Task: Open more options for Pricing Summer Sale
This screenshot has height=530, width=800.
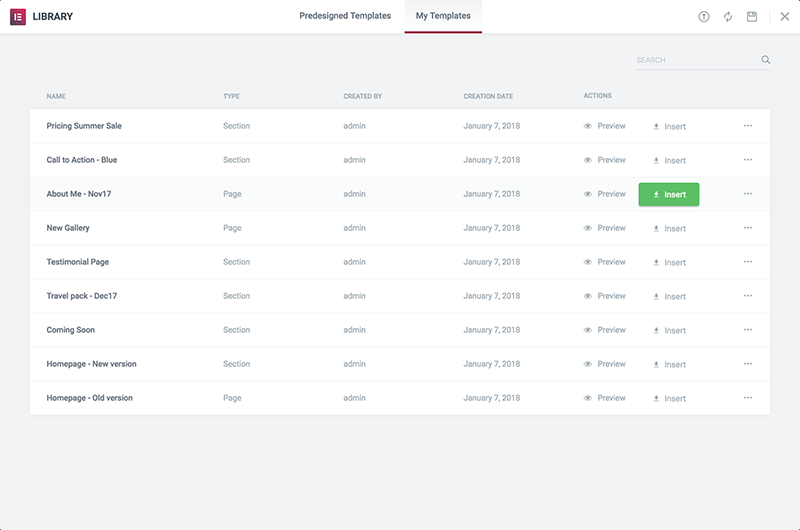Action: [748, 126]
